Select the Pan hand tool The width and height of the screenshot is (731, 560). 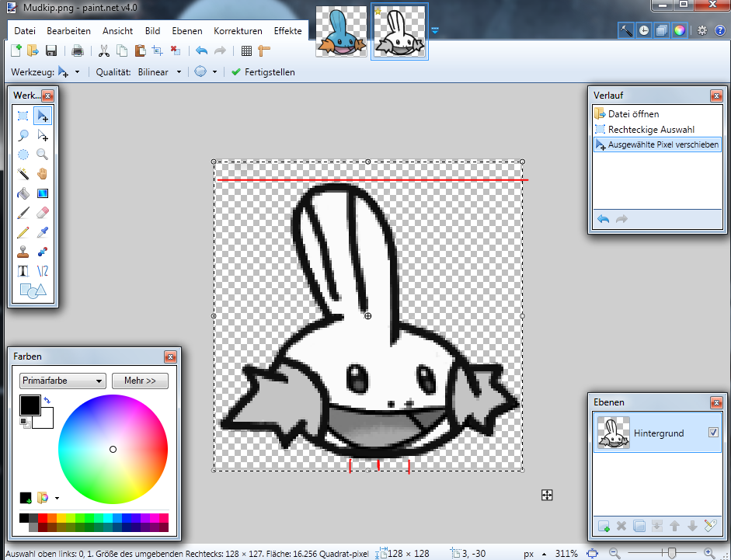pos(43,174)
